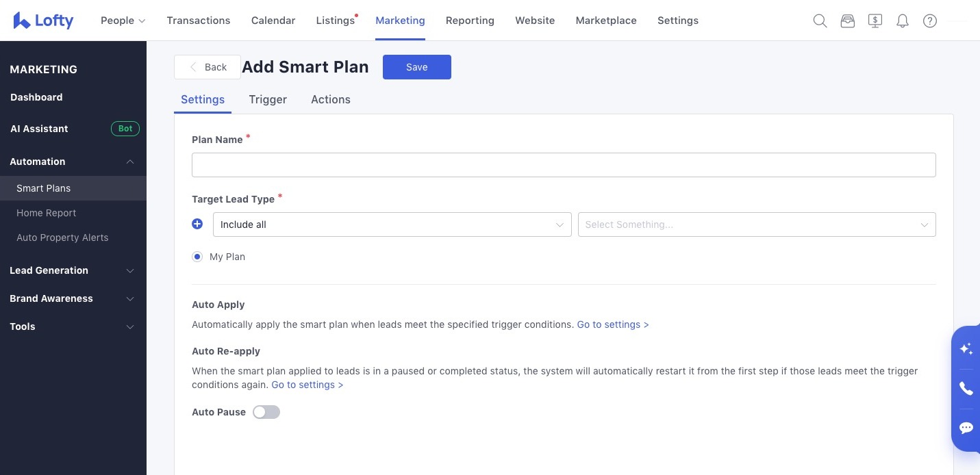980x475 pixels.
Task: Click the Lofty logo
Action: point(43,21)
